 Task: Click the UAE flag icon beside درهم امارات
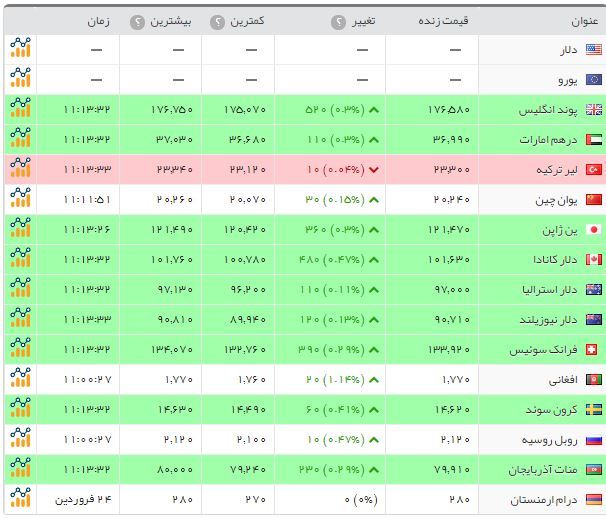(x=593, y=140)
